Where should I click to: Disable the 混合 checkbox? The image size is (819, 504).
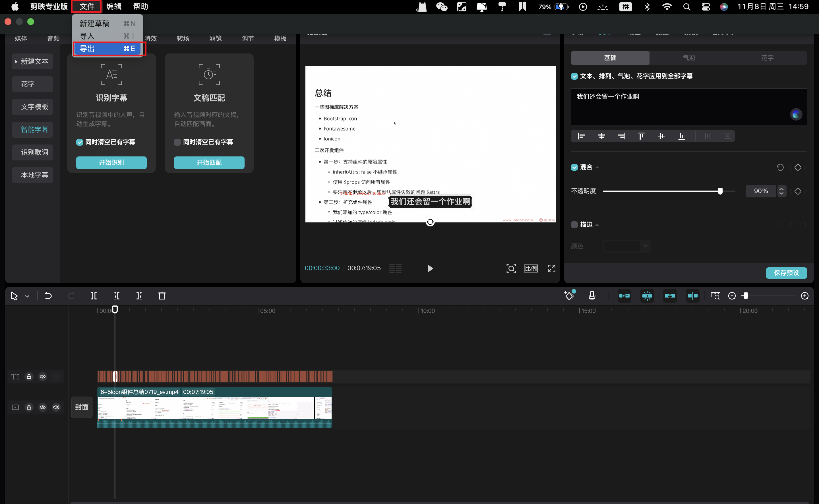tap(574, 167)
